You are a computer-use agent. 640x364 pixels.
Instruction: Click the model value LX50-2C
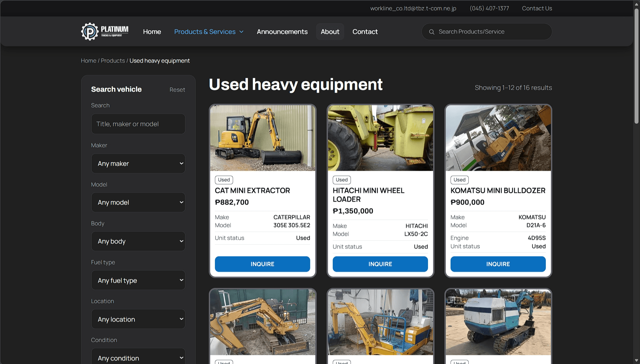(x=416, y=234)
